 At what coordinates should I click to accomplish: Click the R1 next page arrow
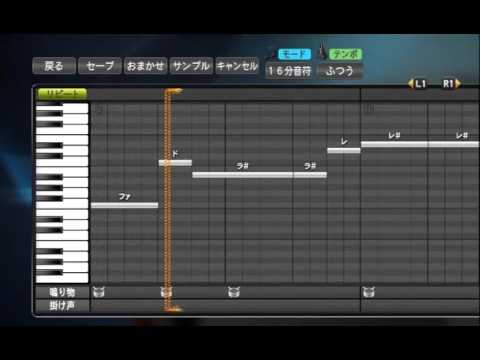click(451, 84)
